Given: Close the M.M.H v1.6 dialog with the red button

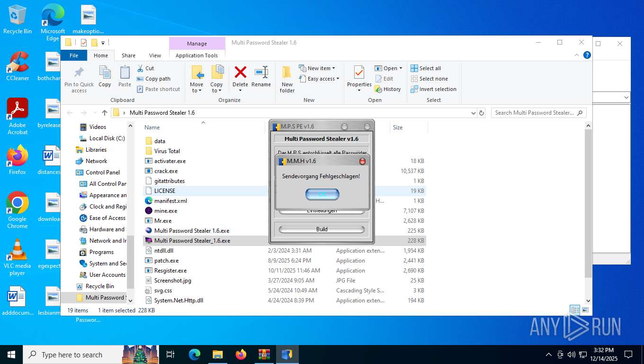Looking at the screenshot, I should (363, 161).
